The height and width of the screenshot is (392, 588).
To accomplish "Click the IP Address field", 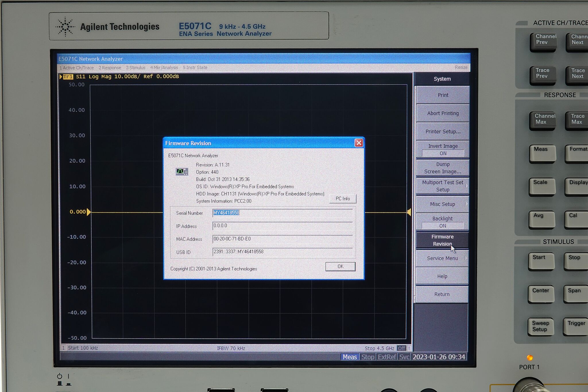I will (283, 226).
